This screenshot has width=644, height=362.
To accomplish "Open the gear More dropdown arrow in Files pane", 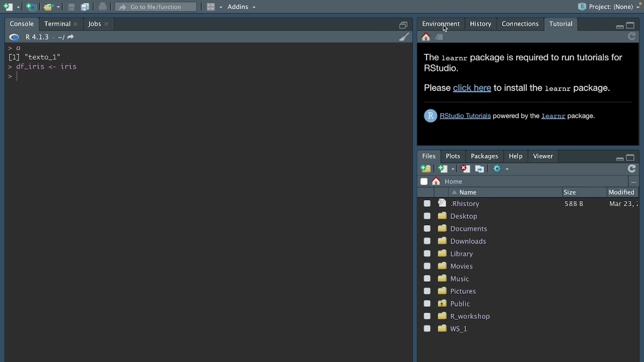I will 507,169.
